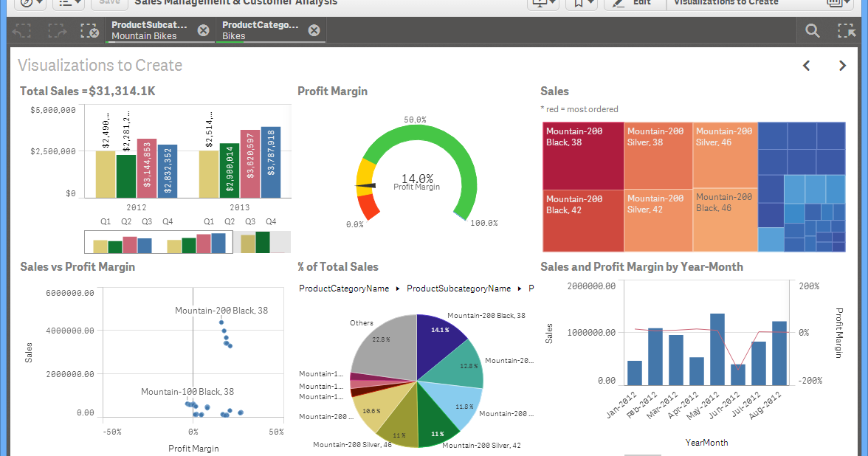Screen dimensions: 868x456
Task: Click the step-back selections arrow
Action: click(21, 31)
